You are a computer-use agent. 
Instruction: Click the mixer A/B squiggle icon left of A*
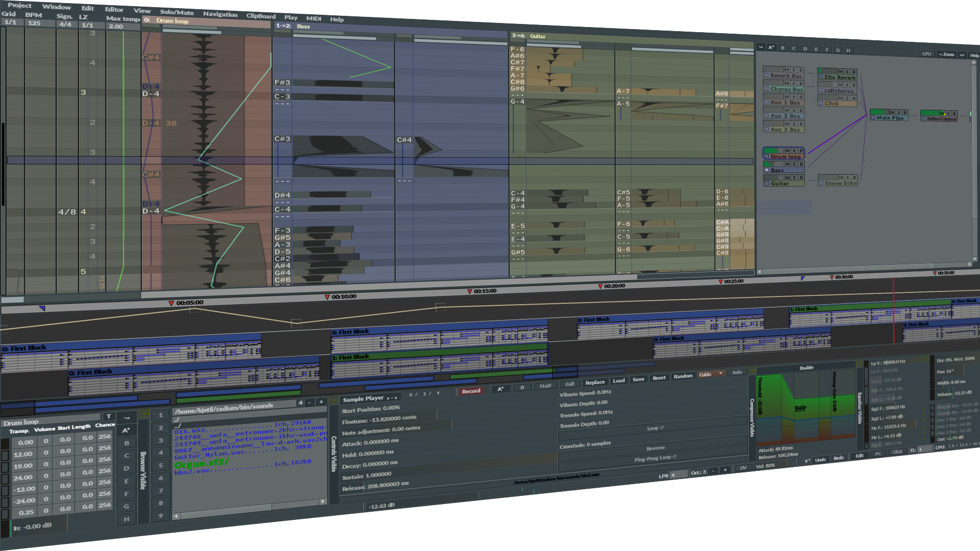[761, 47]
